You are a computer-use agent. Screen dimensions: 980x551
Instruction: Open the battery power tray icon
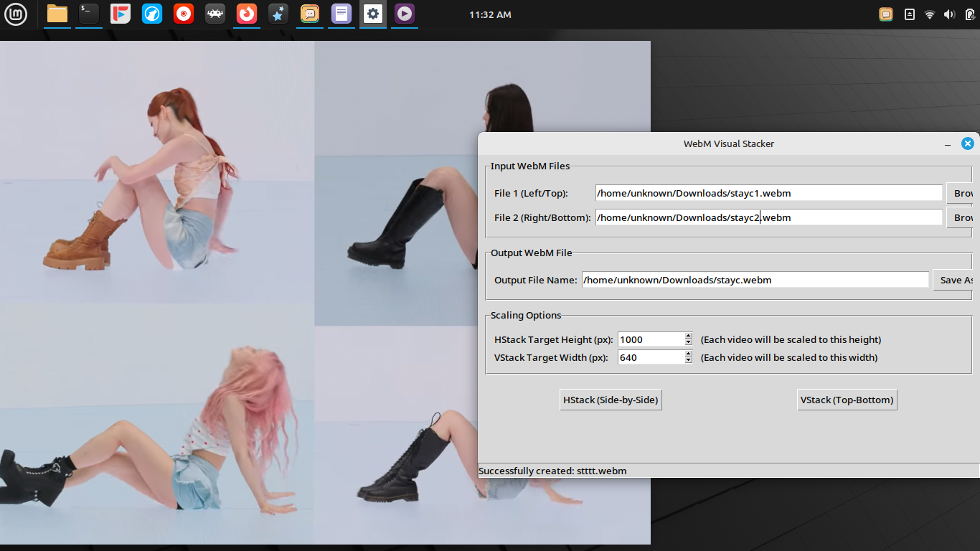[x=969, y=14]
